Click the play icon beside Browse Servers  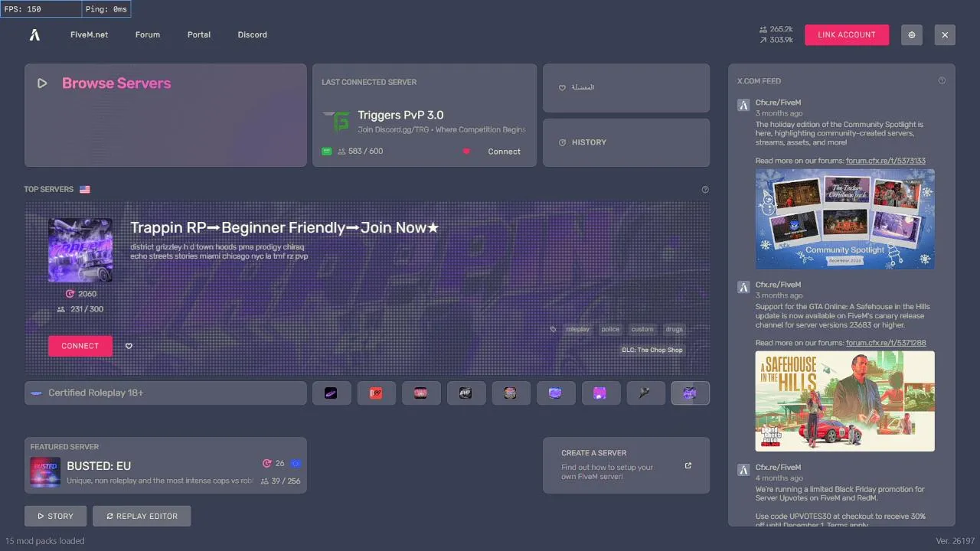[x=42, y=83]
